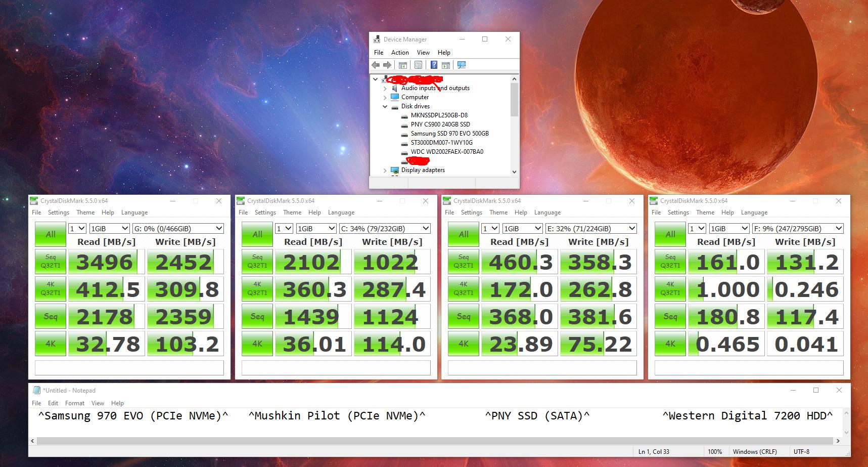Run the plain Seq test in the C: window
Screen dimensions: 868x467
[x=257, y=316]
